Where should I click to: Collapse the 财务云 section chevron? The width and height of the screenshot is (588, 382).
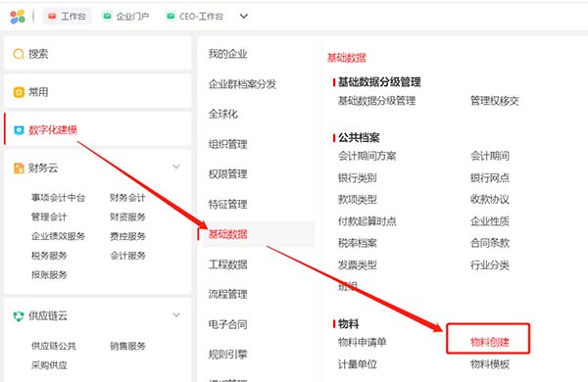point(176,167)
